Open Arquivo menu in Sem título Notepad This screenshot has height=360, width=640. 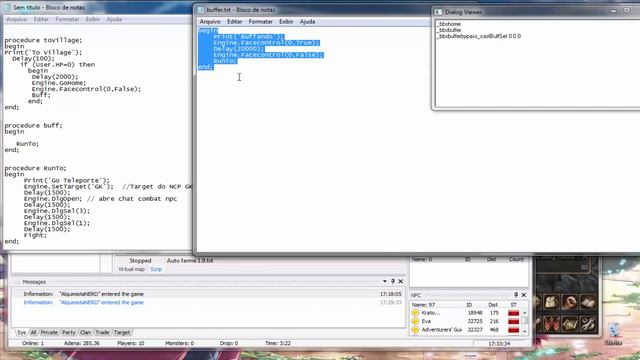(x=17, y=19)
